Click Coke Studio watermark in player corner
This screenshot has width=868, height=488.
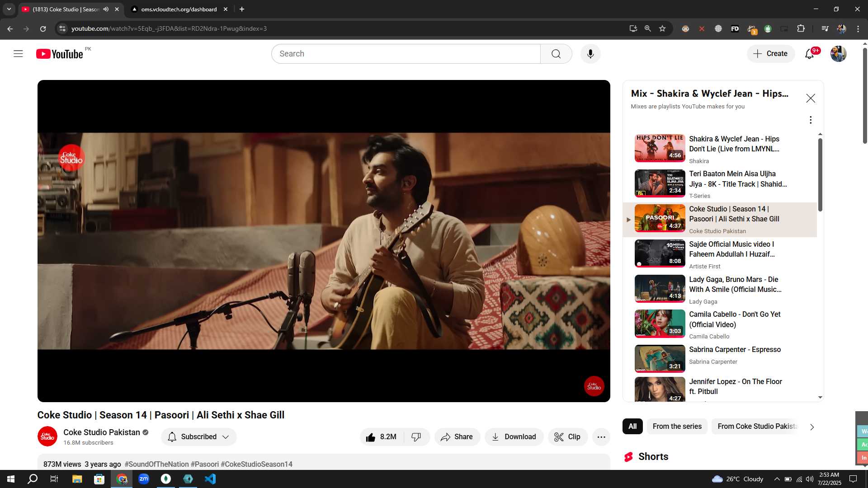click(x=594, y=386)
